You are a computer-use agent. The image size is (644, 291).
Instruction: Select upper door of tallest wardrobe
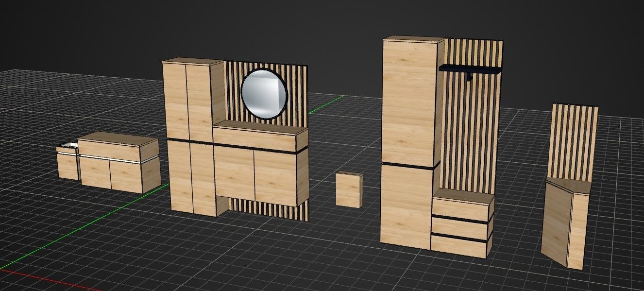click(409, 103)
